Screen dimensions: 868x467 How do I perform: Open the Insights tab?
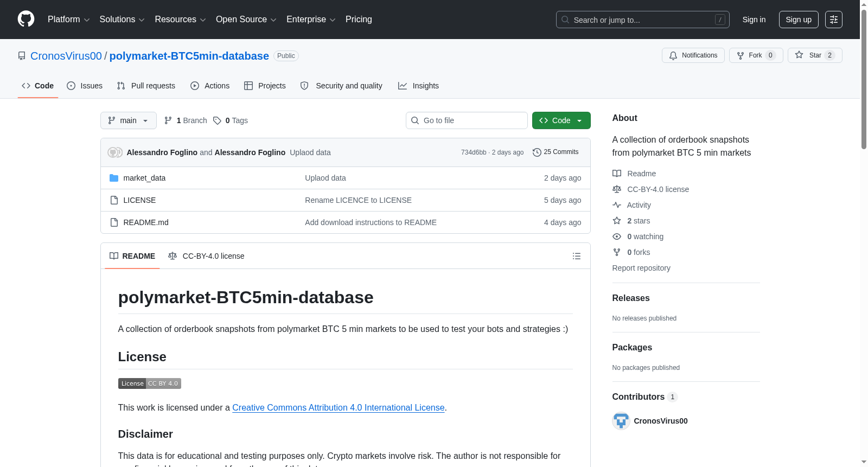point(418,86)
